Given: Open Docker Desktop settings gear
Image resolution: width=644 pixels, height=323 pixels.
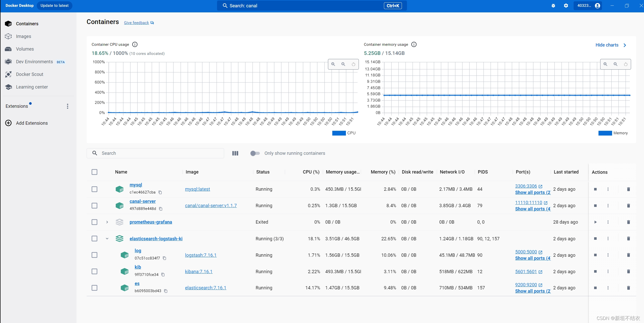Looking at the screenshot, I should (566, 6).
